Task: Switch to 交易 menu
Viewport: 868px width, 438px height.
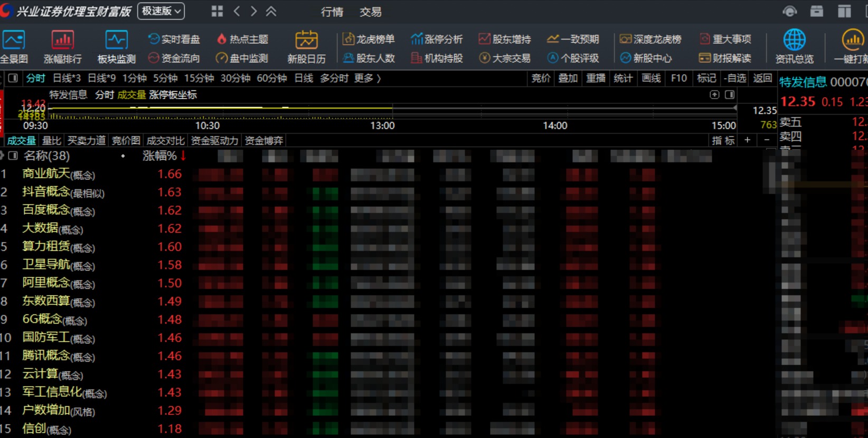Action: 370,12
